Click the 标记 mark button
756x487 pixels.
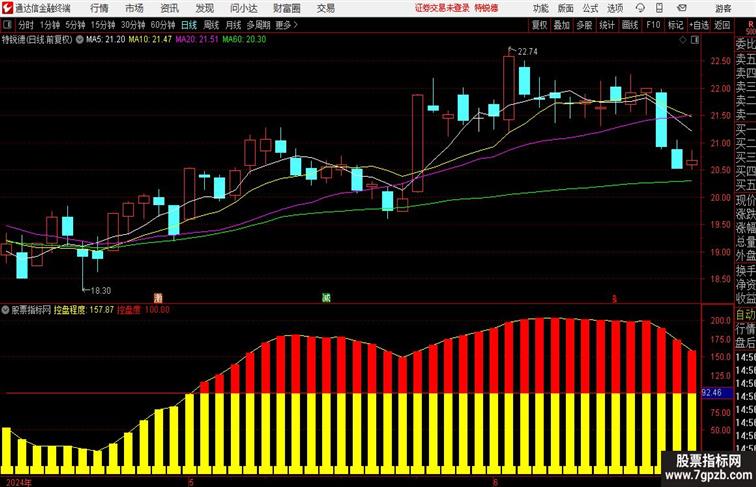click(675, 25)
